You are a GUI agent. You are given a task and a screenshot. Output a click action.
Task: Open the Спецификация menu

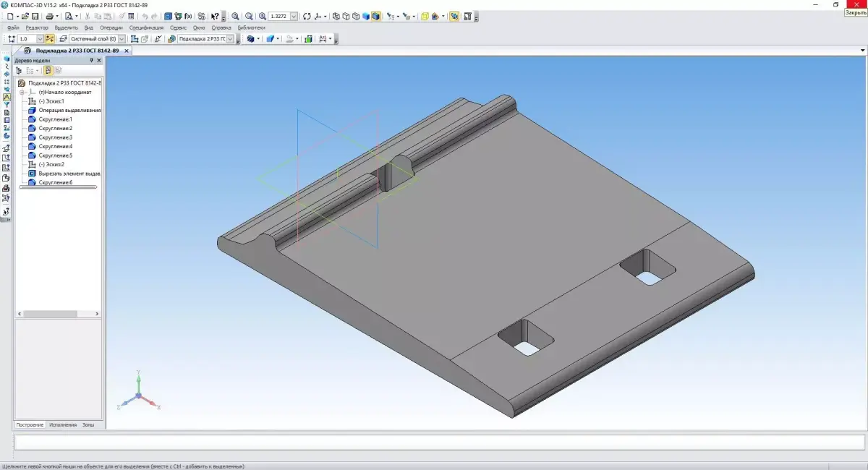[146, 27]
